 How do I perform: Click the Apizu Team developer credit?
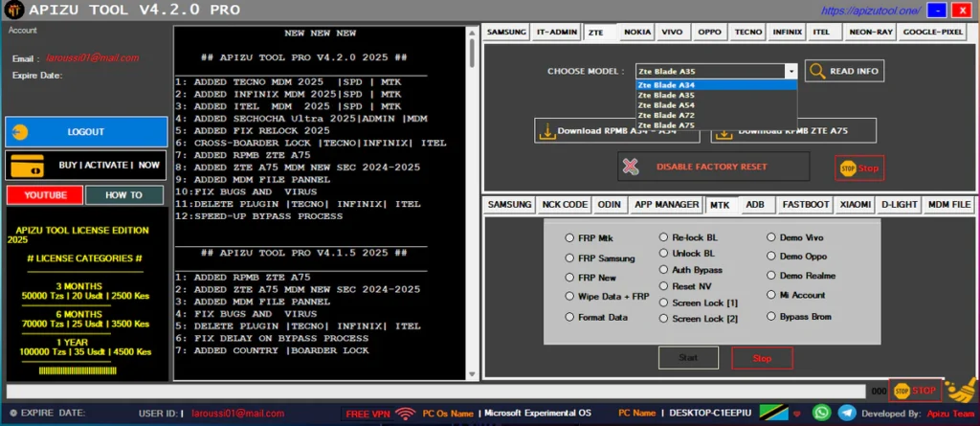949,414
